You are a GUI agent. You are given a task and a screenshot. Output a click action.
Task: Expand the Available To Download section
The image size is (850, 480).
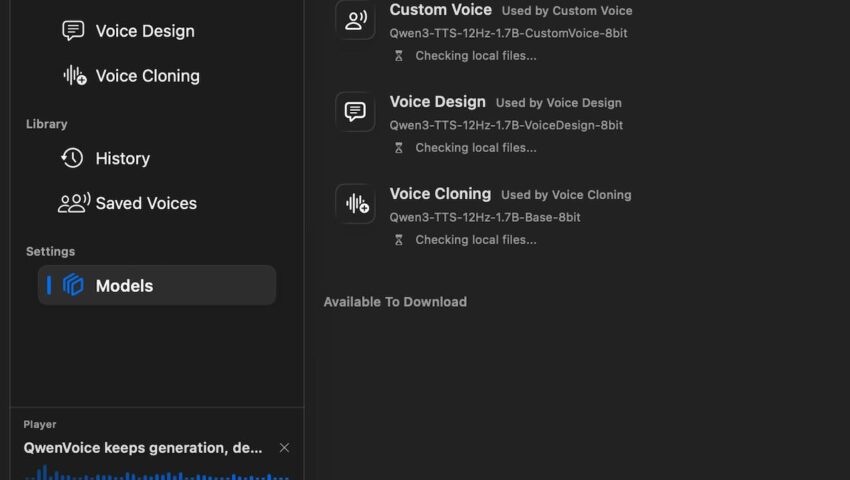pyautogui.click(x=395, y=302)
